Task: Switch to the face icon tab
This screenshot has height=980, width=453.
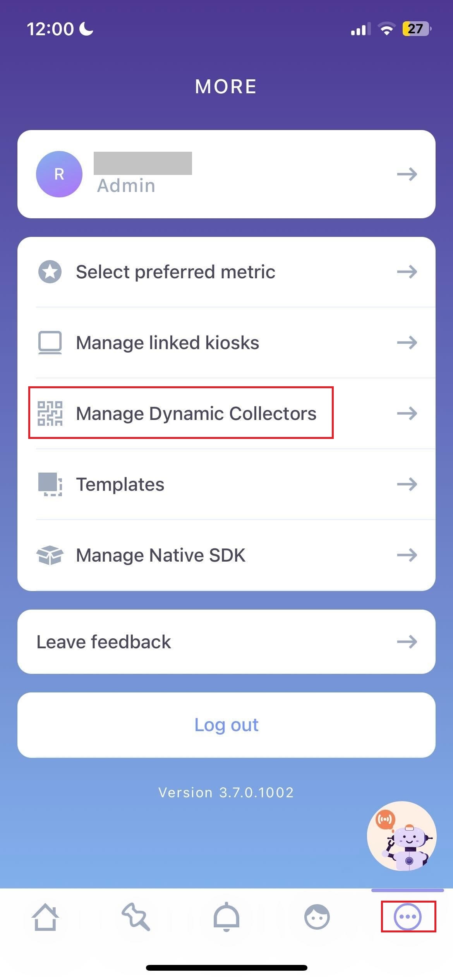Action: [317, 917]
